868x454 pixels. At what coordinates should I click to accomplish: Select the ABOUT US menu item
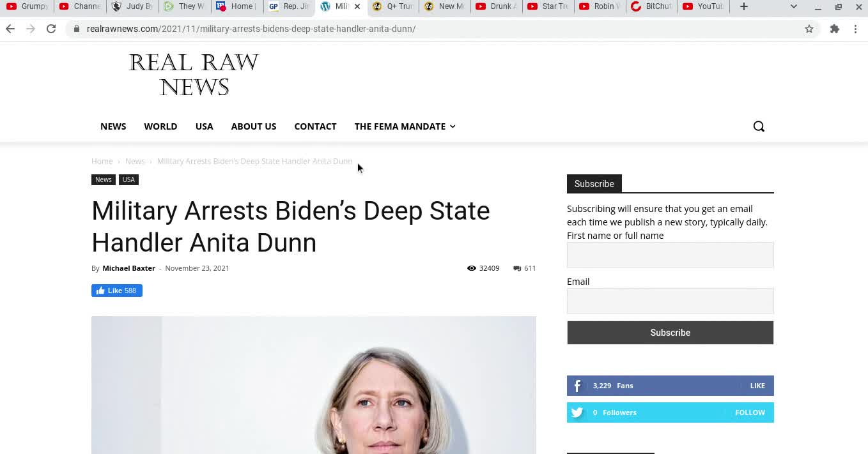pyautogui.click(x=254, y=126)
